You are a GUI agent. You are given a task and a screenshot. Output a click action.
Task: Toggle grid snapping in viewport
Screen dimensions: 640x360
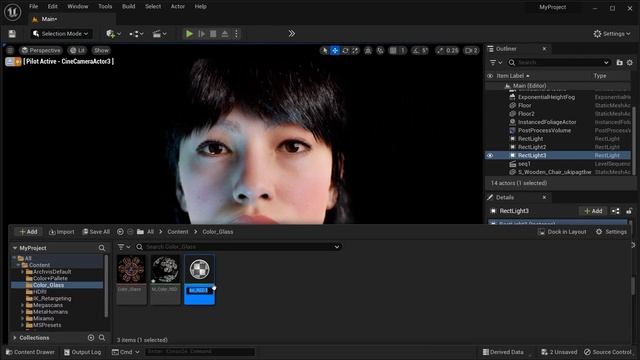pos(393,51)
